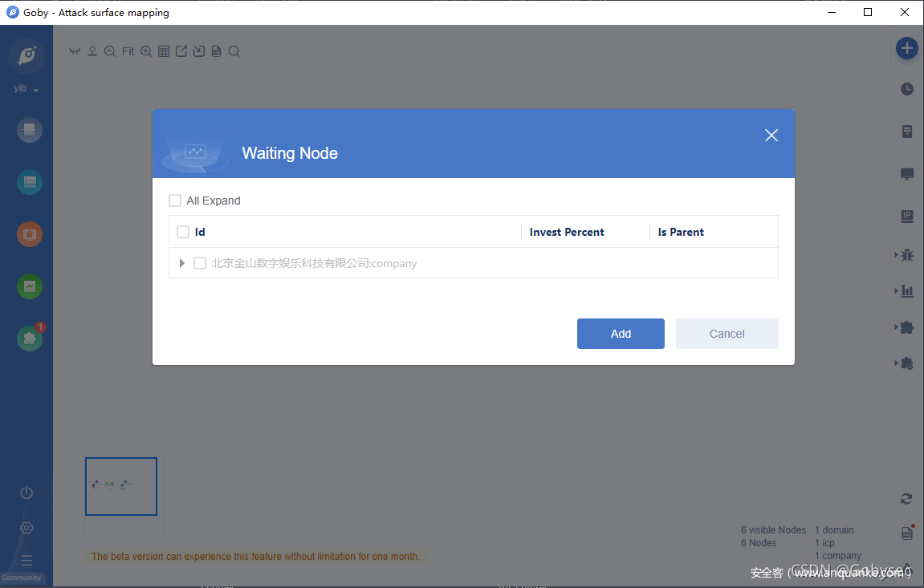
Task: Open the history clock icon
Action: [906, 89]
